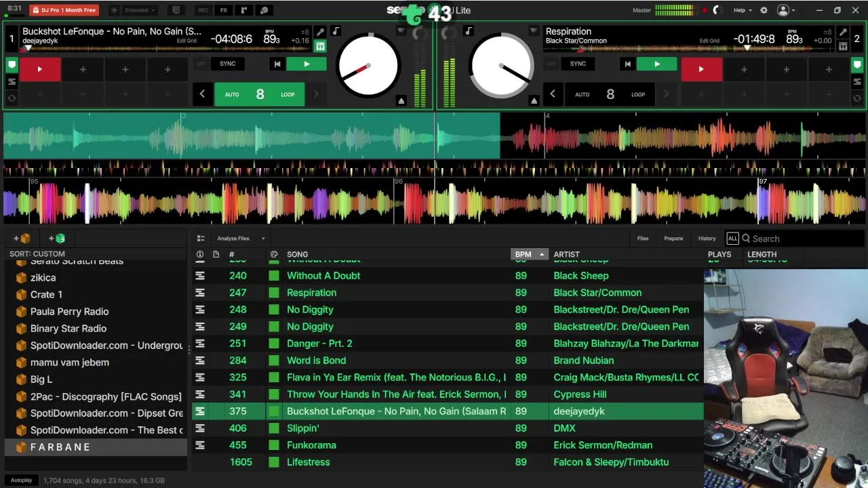Add a new crate
This screenshot has height=488, width=868.
click(x=22, y=239)
